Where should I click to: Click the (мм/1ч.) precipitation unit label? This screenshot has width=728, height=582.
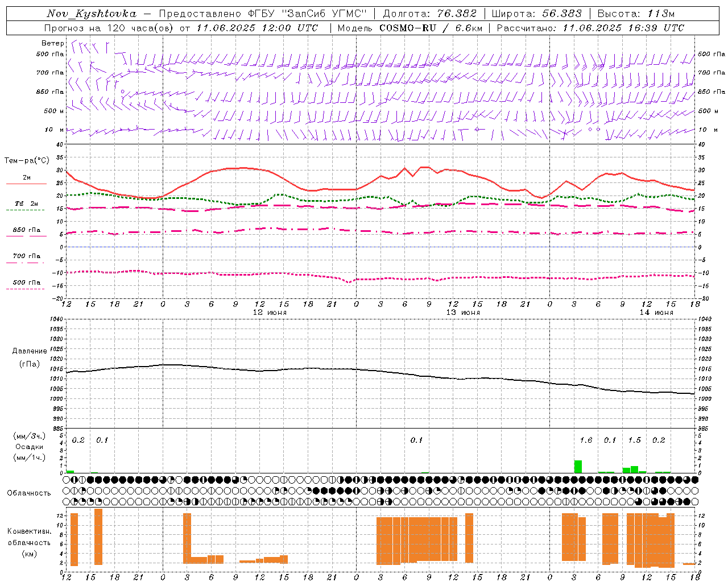tap(30, 458)
